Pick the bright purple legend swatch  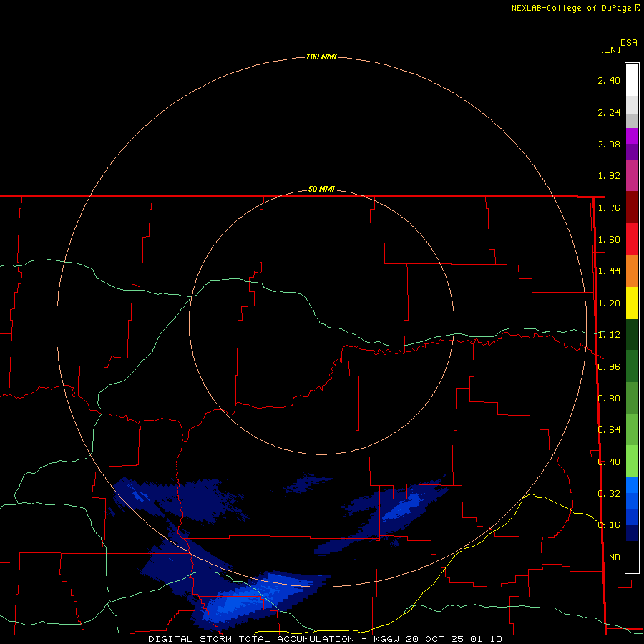632,136
